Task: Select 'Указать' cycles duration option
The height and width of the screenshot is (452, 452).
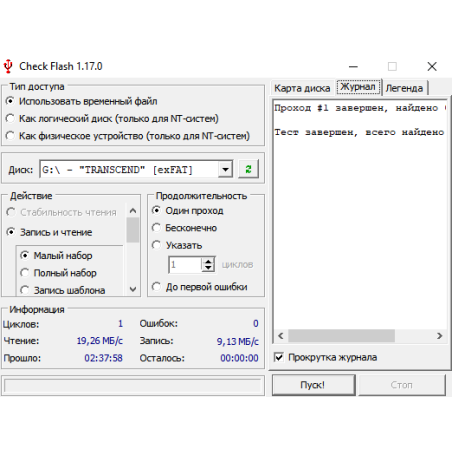Action: coord(177,245)
